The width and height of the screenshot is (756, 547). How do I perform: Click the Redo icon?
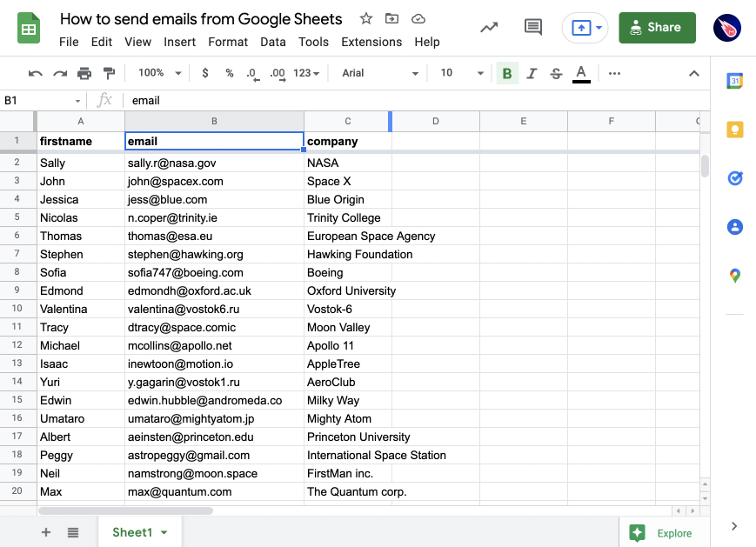click(60, 73)
